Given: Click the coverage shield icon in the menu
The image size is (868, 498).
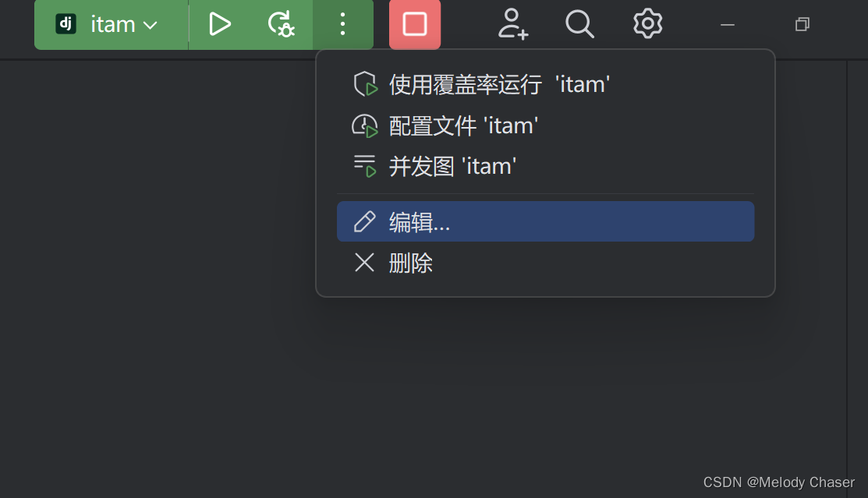Looking at the screenshot, I should pos(365,85).
